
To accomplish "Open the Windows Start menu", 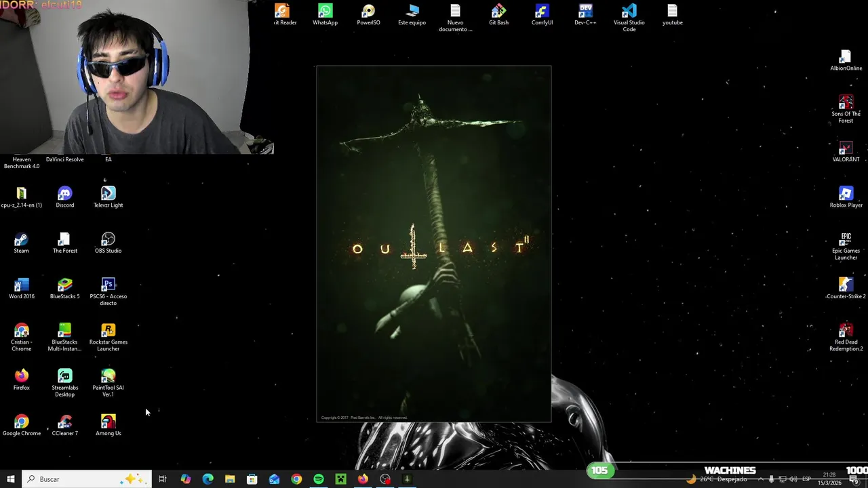I will click(x=10, y=479).
